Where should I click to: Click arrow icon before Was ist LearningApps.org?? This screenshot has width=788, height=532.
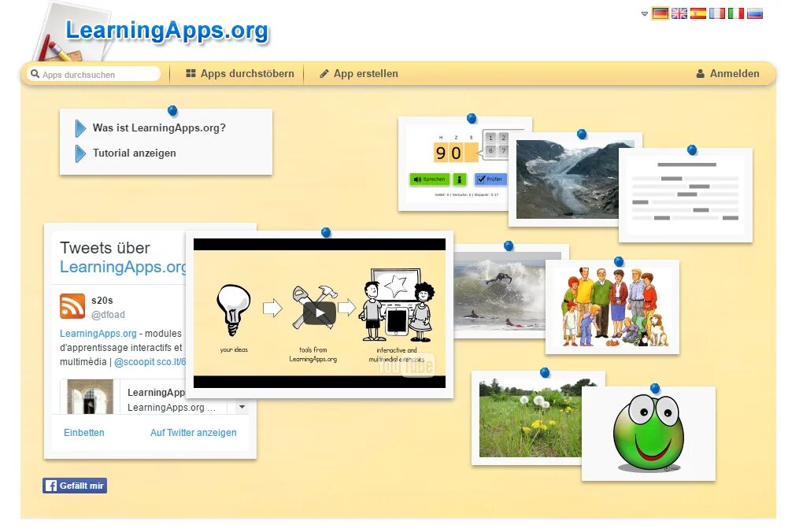tap(80, 128)
